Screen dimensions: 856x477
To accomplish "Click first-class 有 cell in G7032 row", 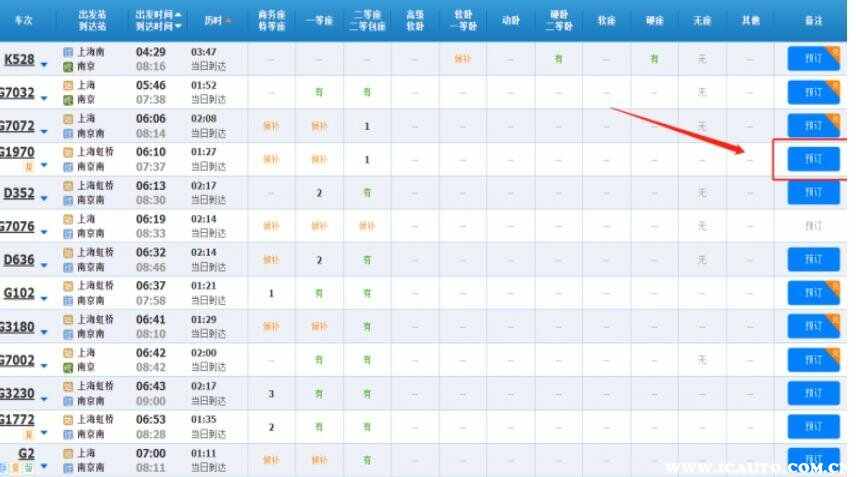I will click(x=319, y=92).
